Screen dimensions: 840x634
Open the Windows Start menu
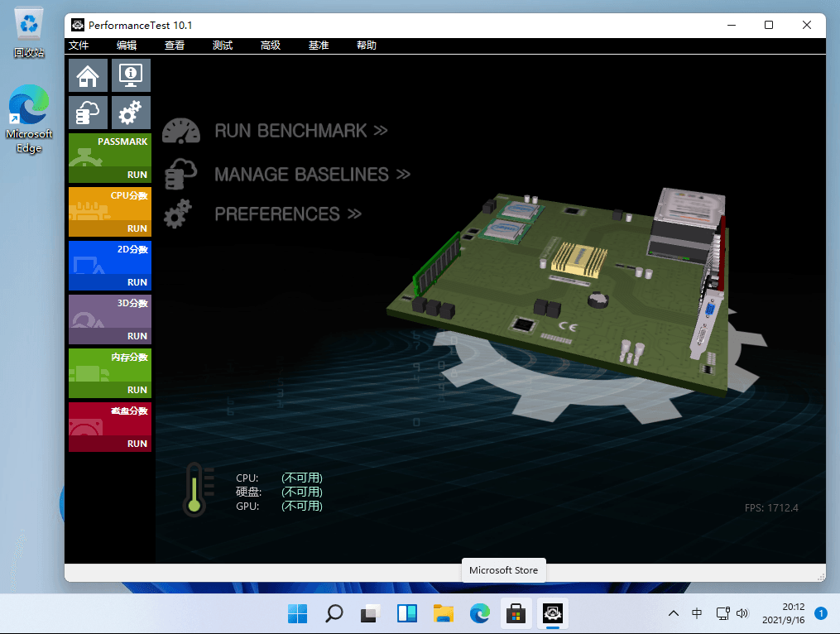(x=297, y=613)
